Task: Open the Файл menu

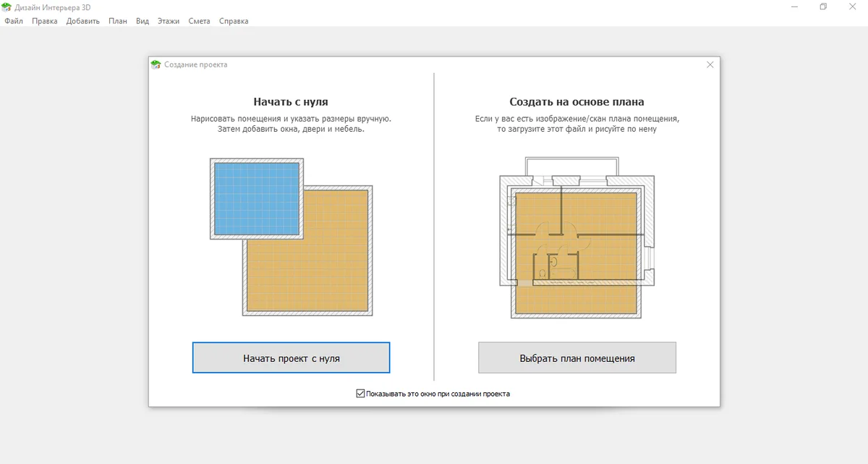Action: tap(13, 21)
